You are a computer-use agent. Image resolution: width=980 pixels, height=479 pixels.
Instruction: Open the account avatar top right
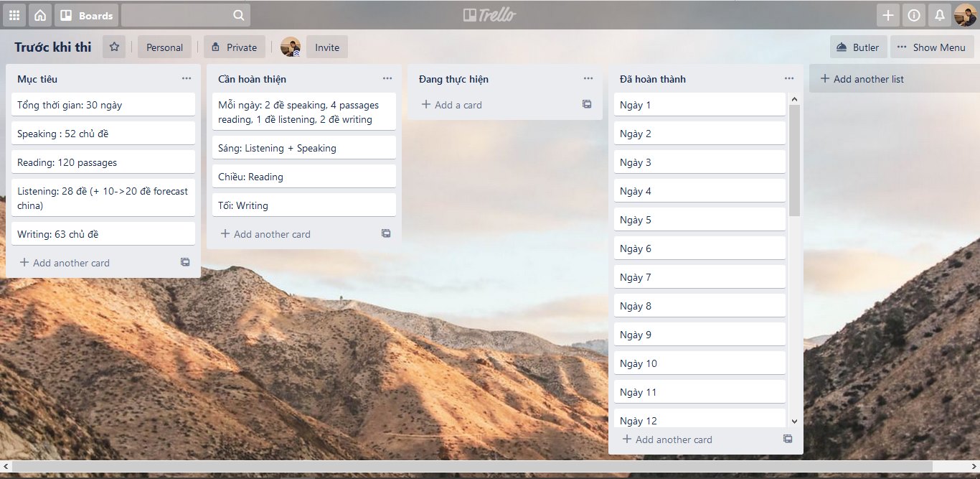[x=965, y=15]
